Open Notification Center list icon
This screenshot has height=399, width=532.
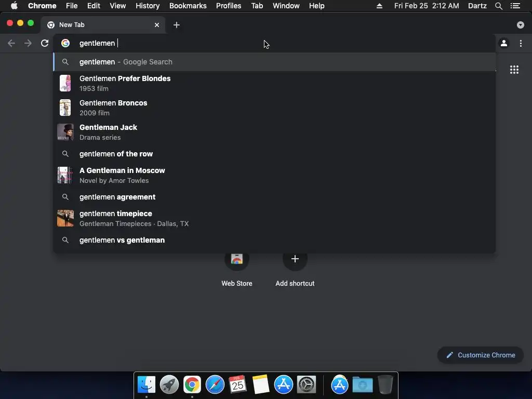(x=515, y=6)
